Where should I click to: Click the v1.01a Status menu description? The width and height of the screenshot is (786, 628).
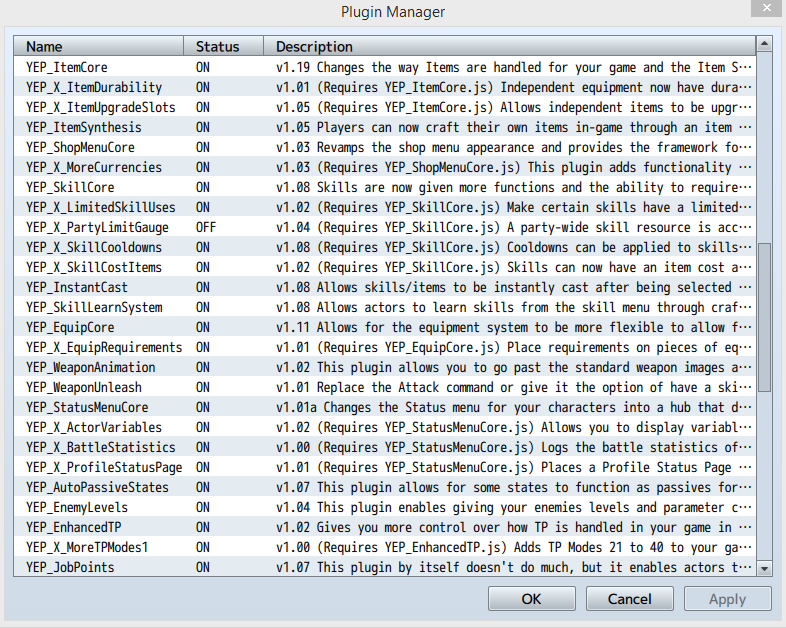[x=514, y=407]
